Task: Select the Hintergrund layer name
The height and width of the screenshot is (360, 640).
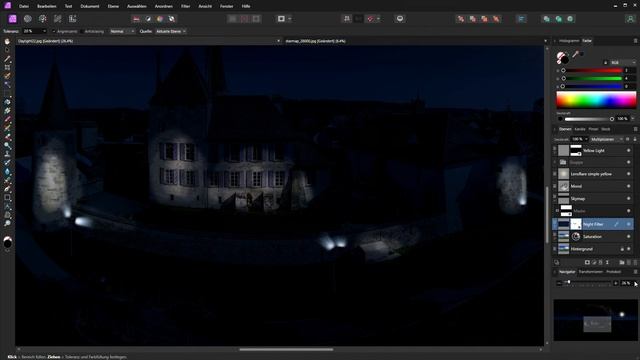Action: [x=582, y=249]
